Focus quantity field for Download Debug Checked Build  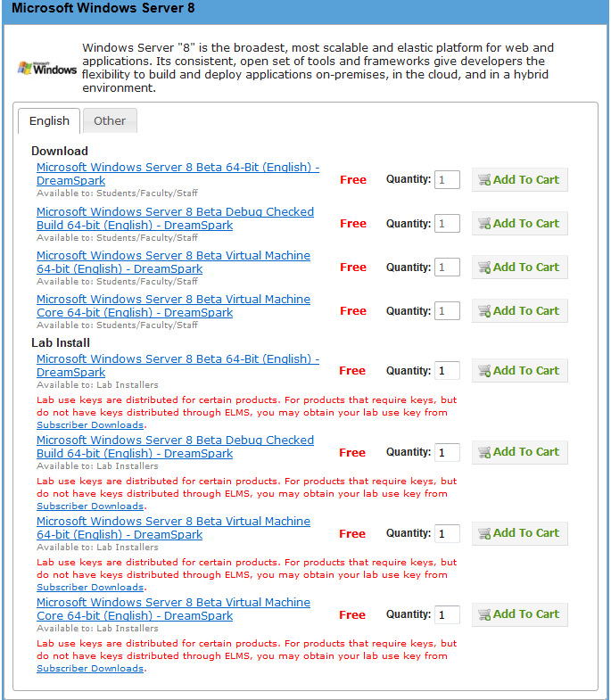(447, 224)
